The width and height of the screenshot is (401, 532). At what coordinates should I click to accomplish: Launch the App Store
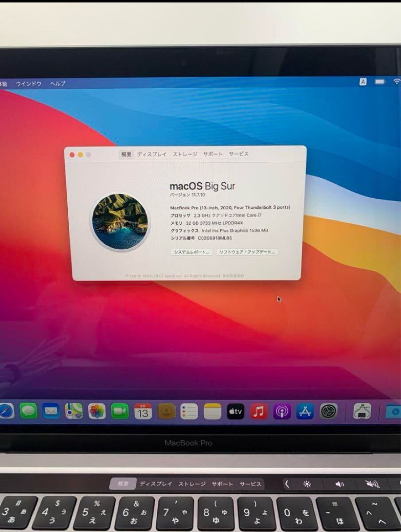(x=305, y=411)
